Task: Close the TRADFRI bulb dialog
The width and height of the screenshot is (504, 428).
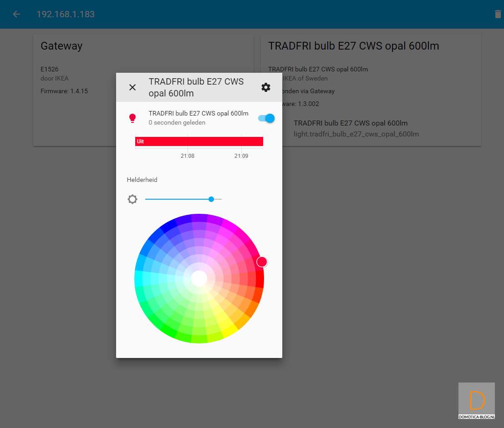Action: coord(132,87)
